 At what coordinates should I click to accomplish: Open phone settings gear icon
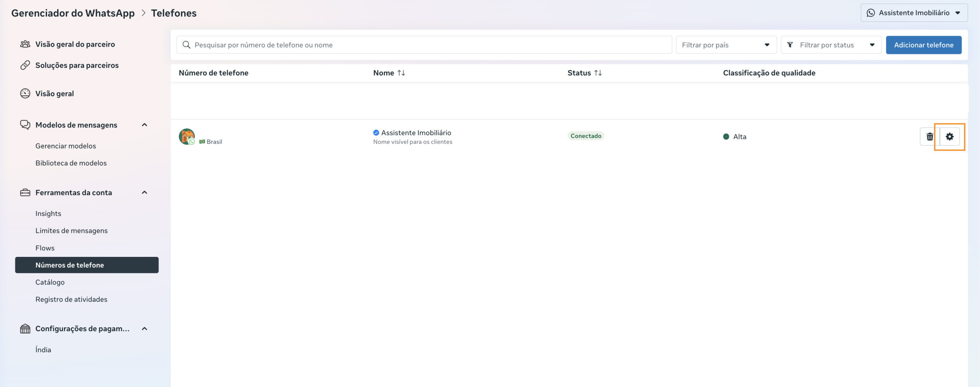(949, 137)
